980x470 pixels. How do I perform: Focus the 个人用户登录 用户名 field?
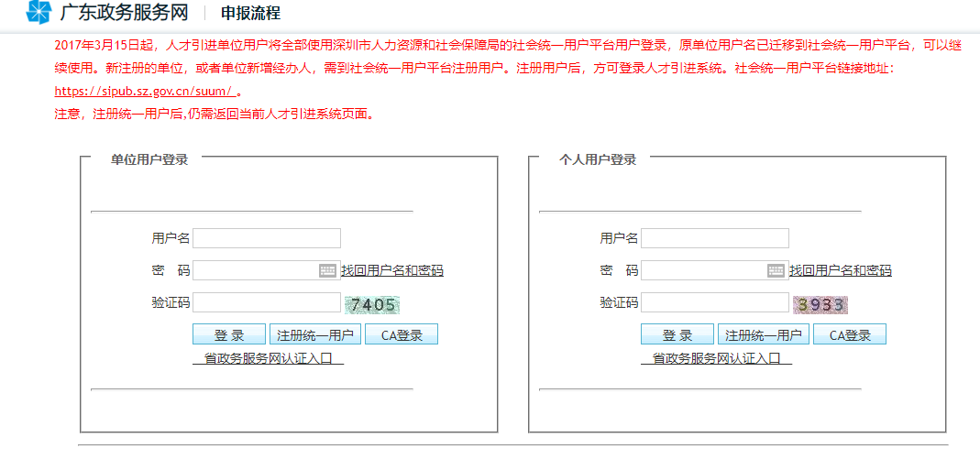coord(715,238)
